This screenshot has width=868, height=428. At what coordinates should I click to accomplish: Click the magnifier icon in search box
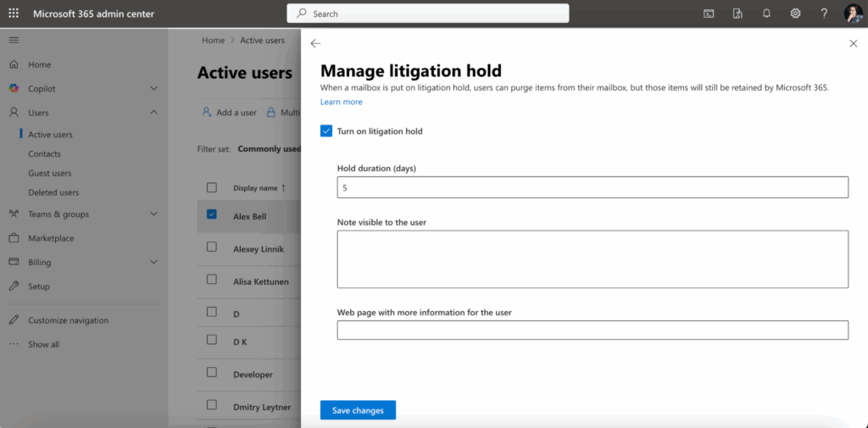coord(302,14)
